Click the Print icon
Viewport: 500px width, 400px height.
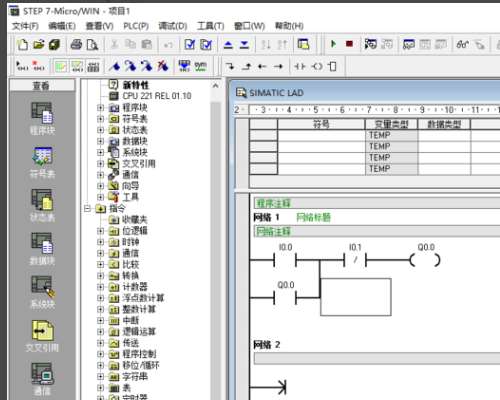(x=76, y=44)
